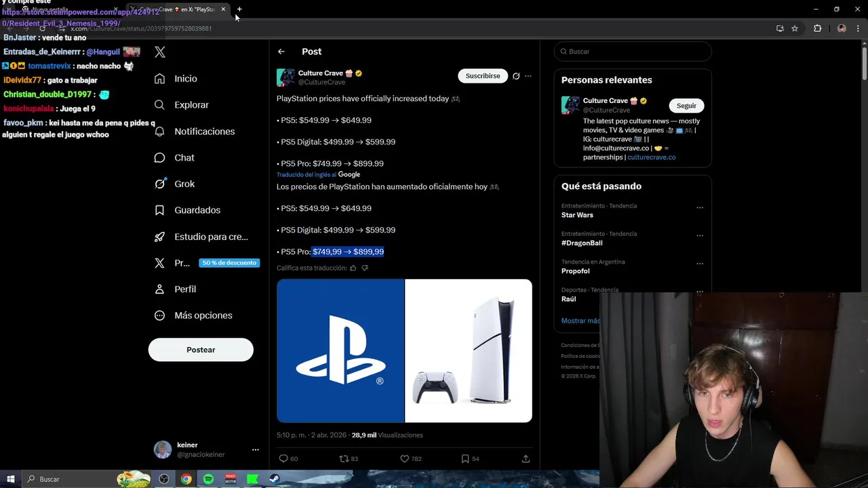Screen dimensions: 868x488
Task: Open Grok in the sidebar
Action: pos(174,184)
